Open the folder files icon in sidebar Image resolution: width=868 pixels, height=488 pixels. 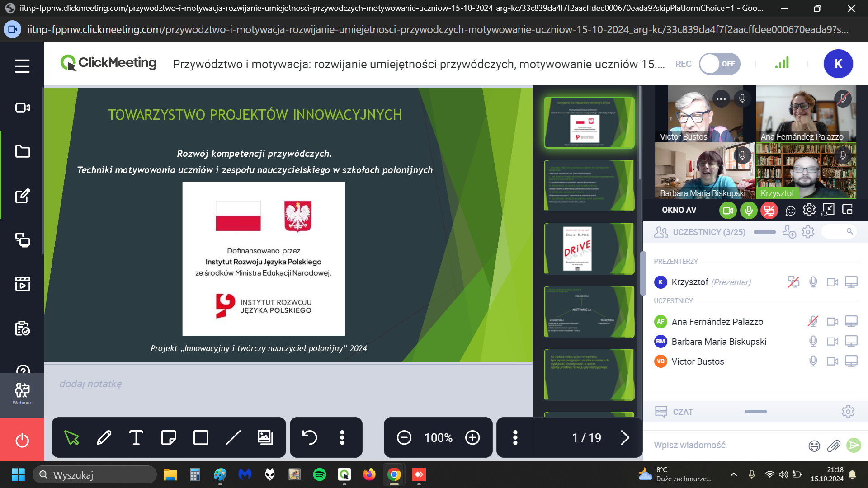pos(22,151)
